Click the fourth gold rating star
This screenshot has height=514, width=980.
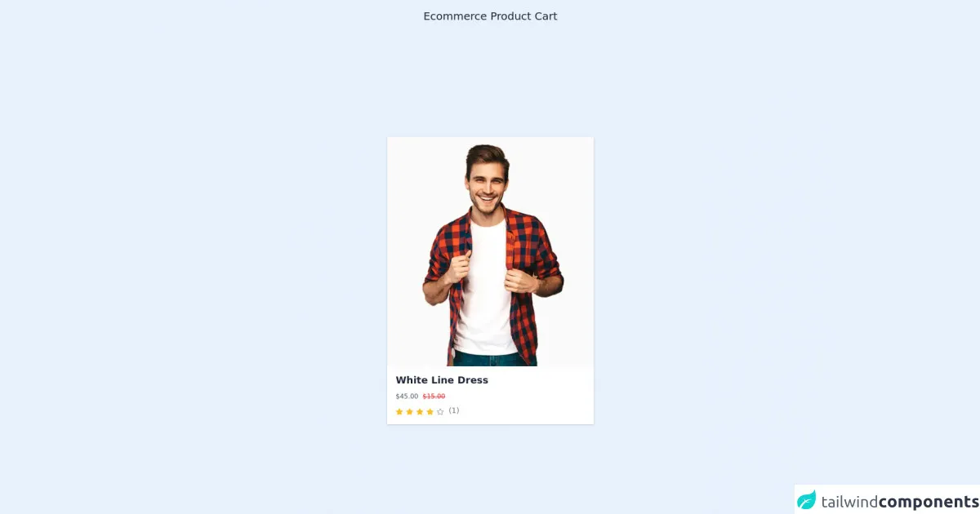coord(430,412)
